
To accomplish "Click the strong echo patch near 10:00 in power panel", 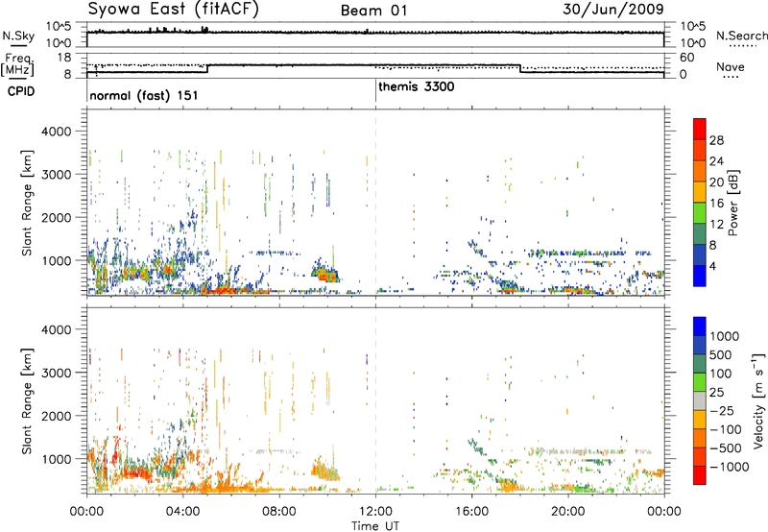I will point(325,273).
